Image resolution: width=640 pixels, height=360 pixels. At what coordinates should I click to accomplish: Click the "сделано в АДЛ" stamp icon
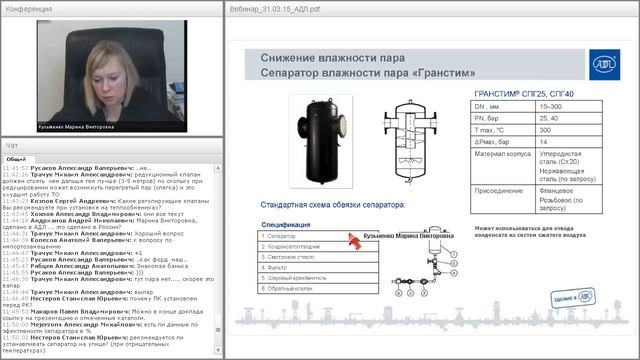(x=573, y=298)
